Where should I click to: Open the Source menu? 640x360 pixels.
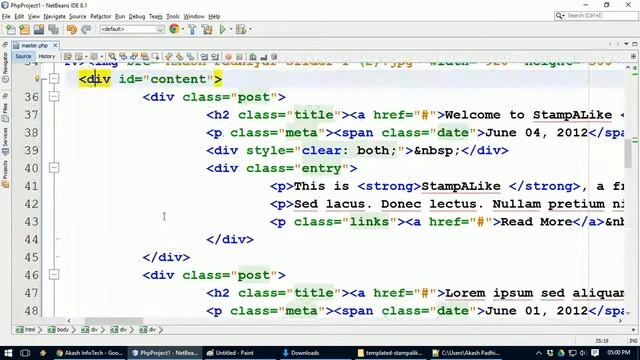(78, 16)
